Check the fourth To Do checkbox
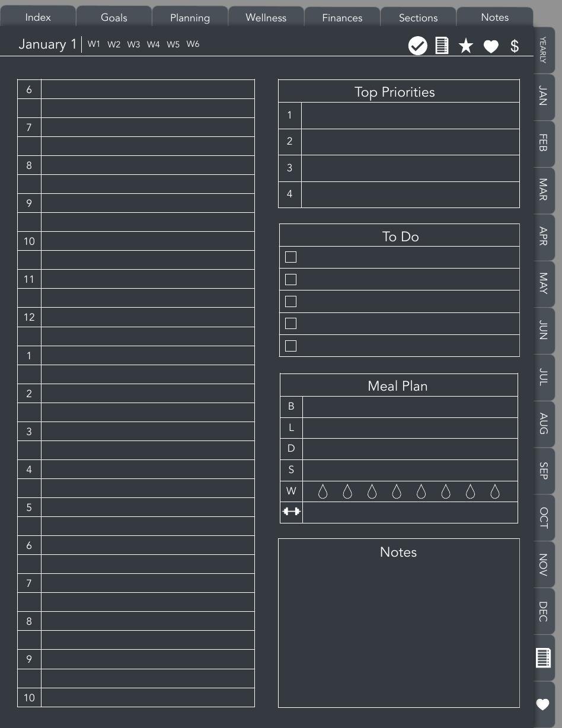This screenshot has height=728, width=562. 290,323
